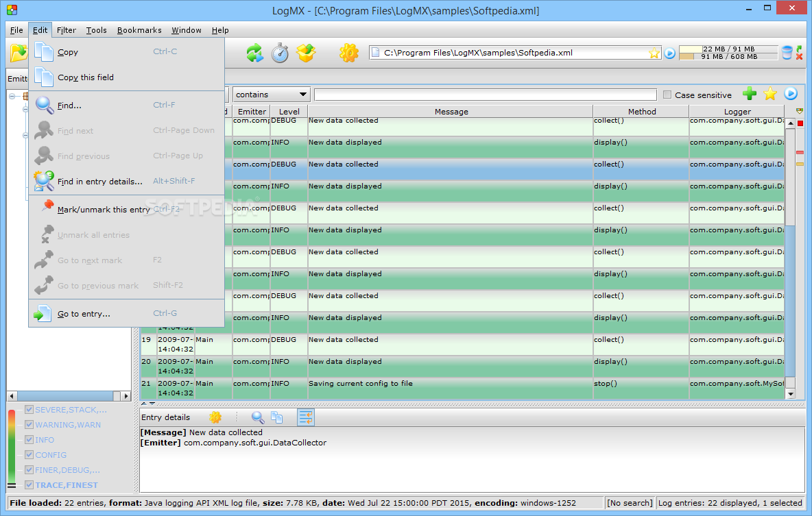Sort by the Message column header
This screenshot has width=812, height=516.
point(451,111)
